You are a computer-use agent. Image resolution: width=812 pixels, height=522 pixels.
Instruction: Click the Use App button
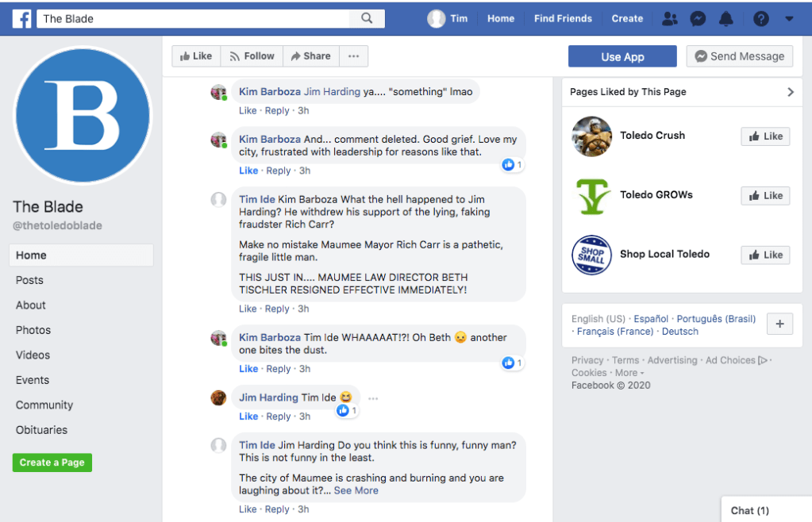click(x=622, y=56)
